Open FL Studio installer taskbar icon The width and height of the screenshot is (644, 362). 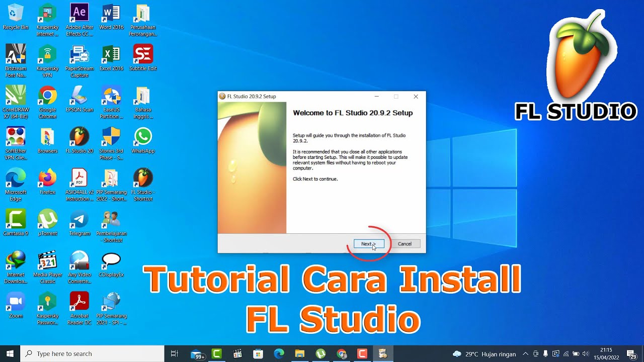click(383, 353)
